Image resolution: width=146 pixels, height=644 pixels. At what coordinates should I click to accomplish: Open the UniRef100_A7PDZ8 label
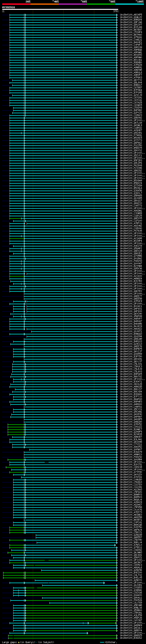131,65
